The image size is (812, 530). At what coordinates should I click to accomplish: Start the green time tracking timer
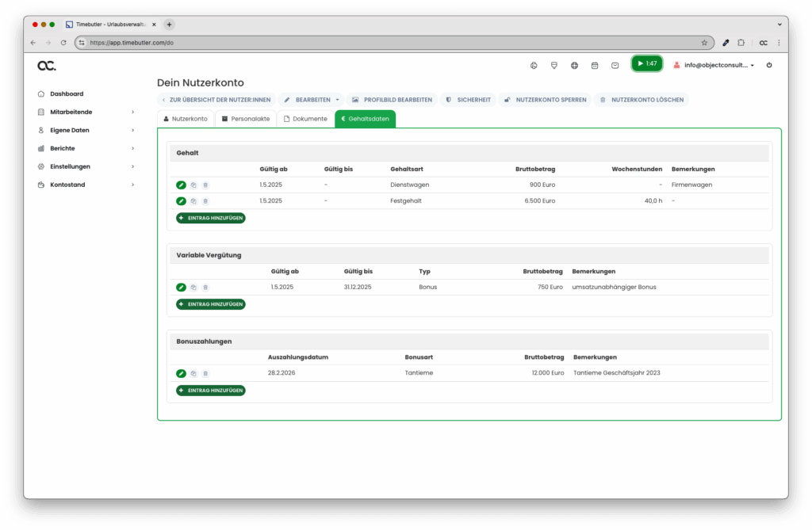[646, 63]
